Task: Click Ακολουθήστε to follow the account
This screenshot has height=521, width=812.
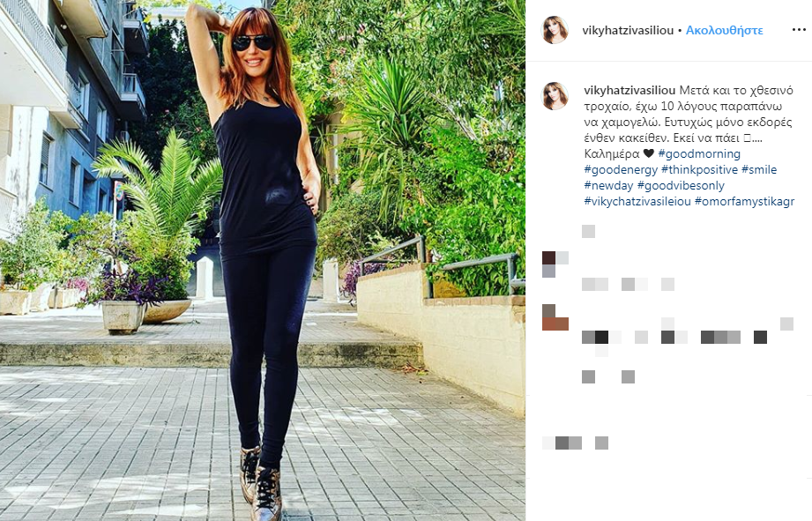Action: coord(724,31)
